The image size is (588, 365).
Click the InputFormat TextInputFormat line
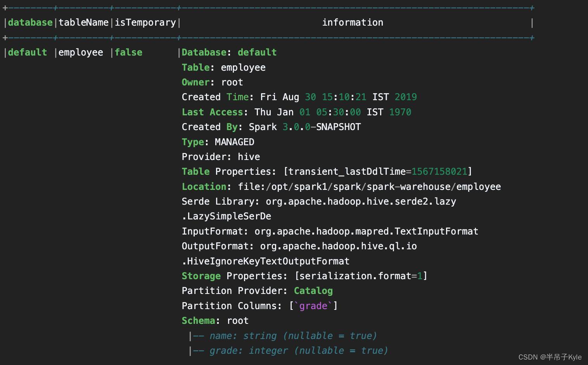pyautogui.click(x=330, y=231)
